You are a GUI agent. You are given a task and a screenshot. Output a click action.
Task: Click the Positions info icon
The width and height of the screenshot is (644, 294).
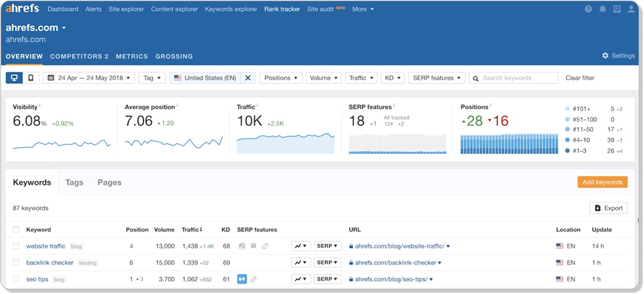[491, 106]
